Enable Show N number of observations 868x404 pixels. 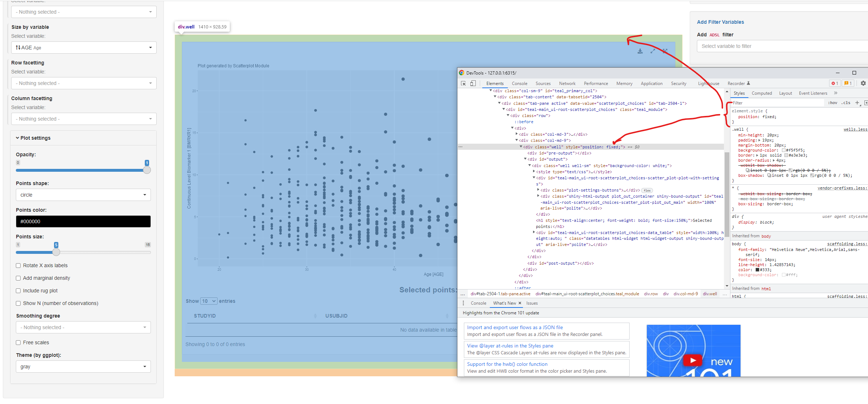click(18, 303)
